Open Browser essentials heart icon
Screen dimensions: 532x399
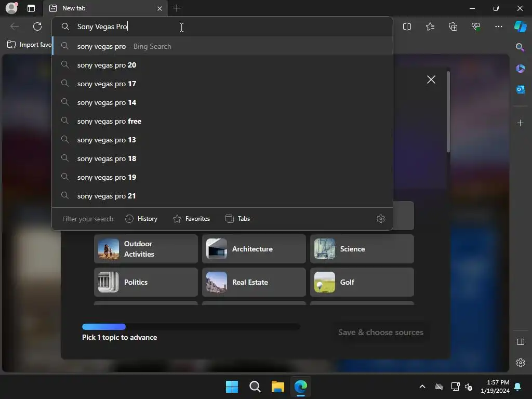[476, 26]
